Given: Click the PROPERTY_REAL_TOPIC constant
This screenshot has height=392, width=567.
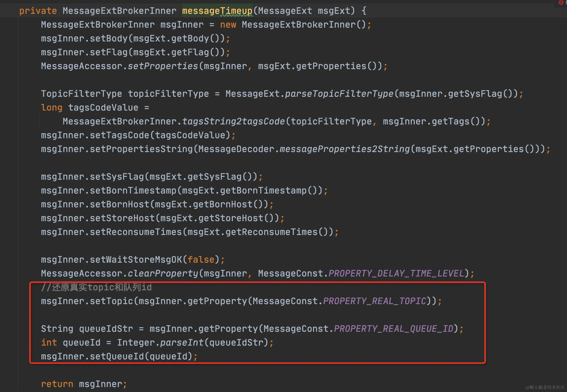Looking at the screenshot, I should click(375, 301).
